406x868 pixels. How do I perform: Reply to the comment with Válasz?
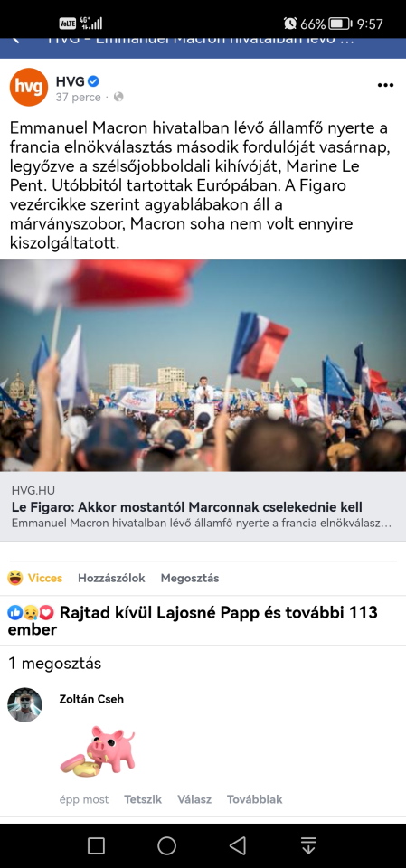click(194, 799)
